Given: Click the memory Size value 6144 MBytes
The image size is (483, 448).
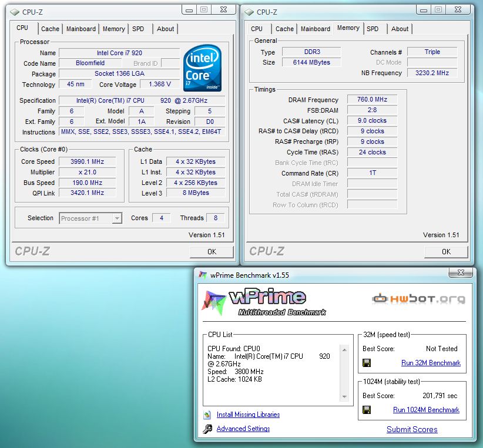Looking at the screenshot, I should (x=311, y=62).
